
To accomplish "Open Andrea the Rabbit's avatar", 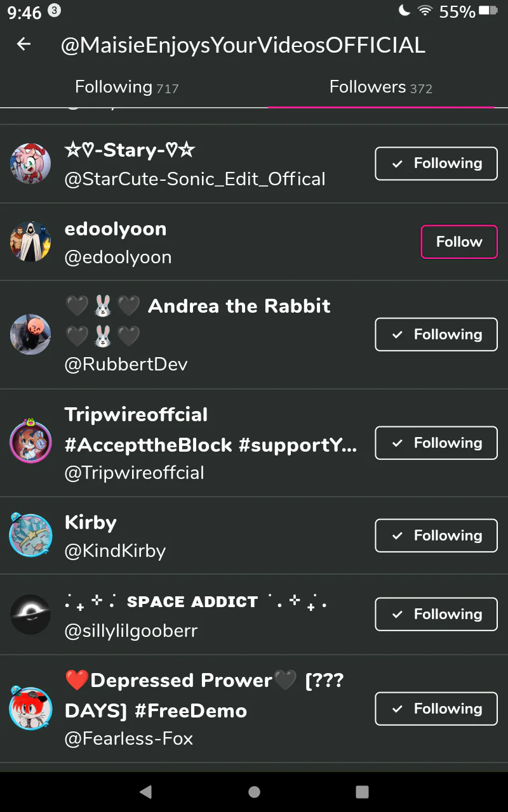I will (x=30, y=334).
